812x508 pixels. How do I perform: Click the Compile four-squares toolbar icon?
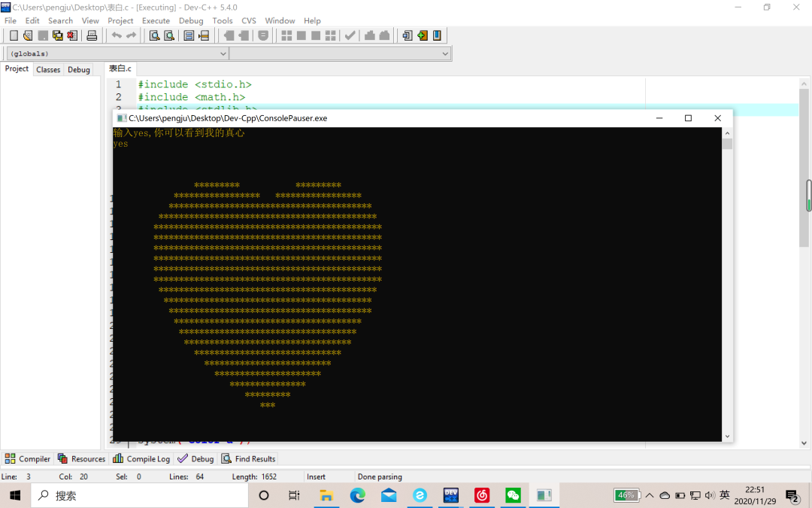coord(286,35)
